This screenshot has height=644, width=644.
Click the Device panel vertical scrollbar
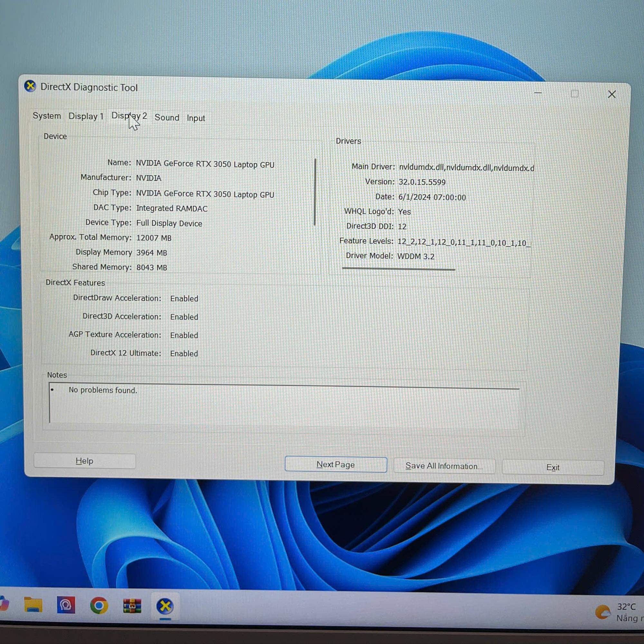(315, 192)
